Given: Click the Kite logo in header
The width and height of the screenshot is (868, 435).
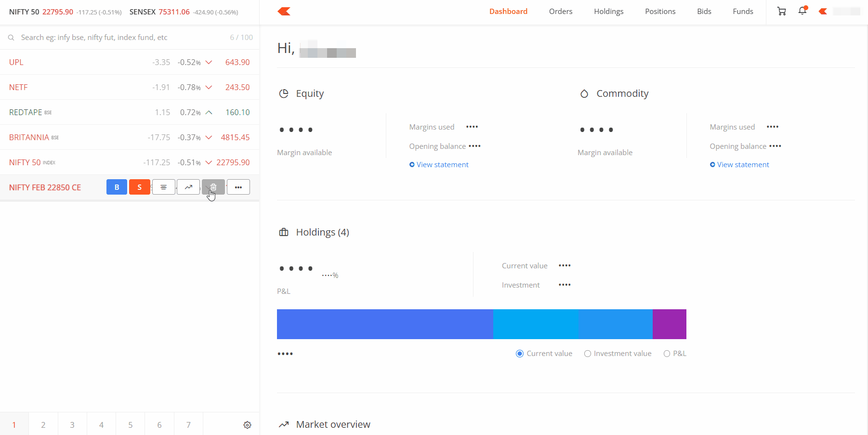Looking at the screenshot, I should coord(284,12).
